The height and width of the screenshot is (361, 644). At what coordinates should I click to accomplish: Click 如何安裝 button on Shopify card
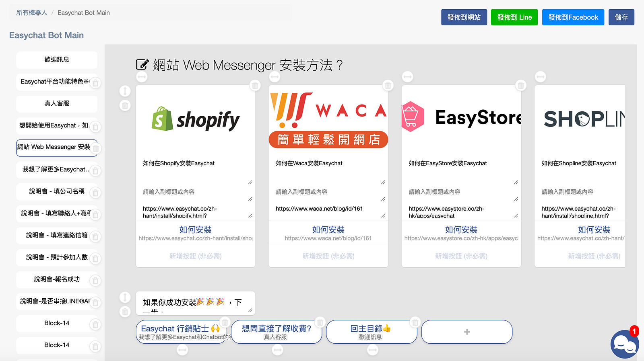click(196, 233)
